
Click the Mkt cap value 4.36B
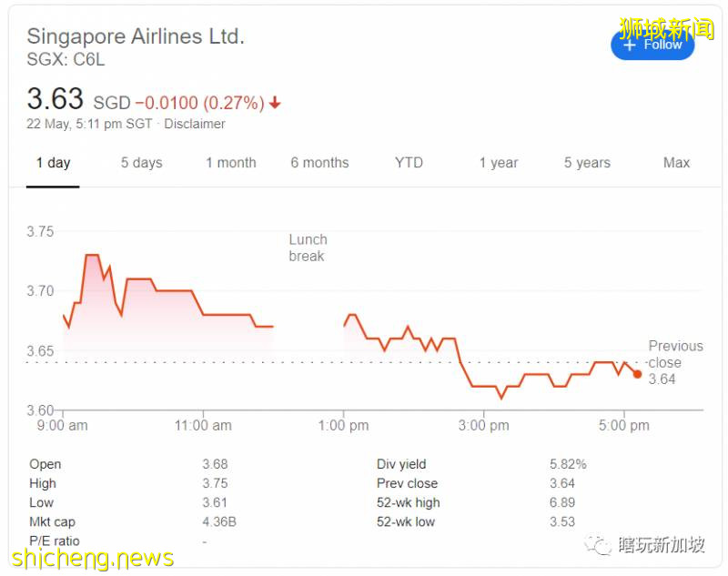click(217, 522)
